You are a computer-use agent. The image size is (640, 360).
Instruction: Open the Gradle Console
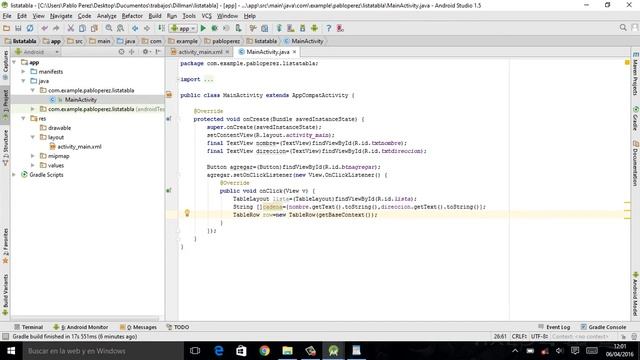tap(603, 327)
